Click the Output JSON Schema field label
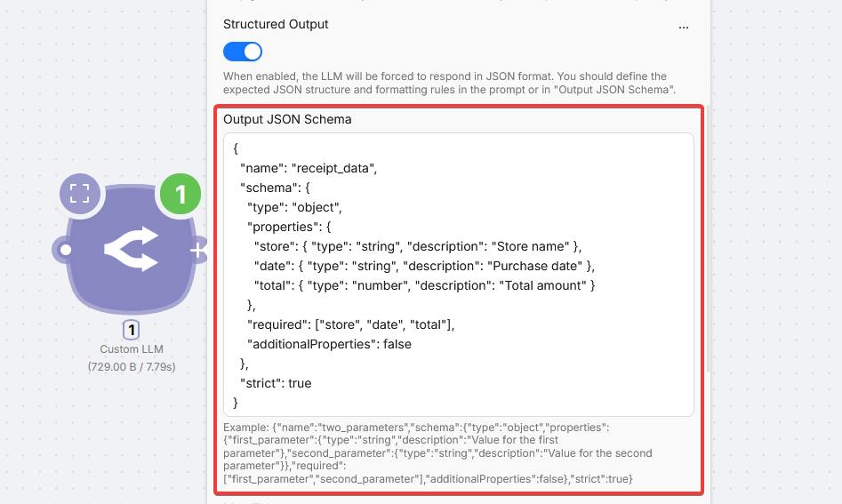Image resolution: width=842 pixels, height=504 pixels. point(287,119)
